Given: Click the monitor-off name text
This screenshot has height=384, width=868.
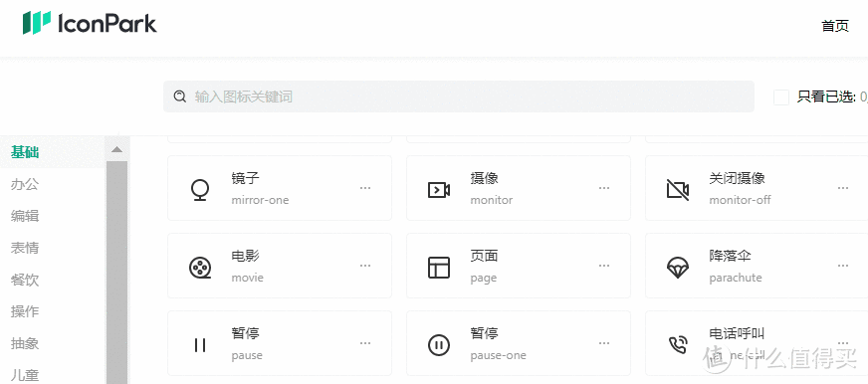Looking at the screenshot, I should coord(740,200).
